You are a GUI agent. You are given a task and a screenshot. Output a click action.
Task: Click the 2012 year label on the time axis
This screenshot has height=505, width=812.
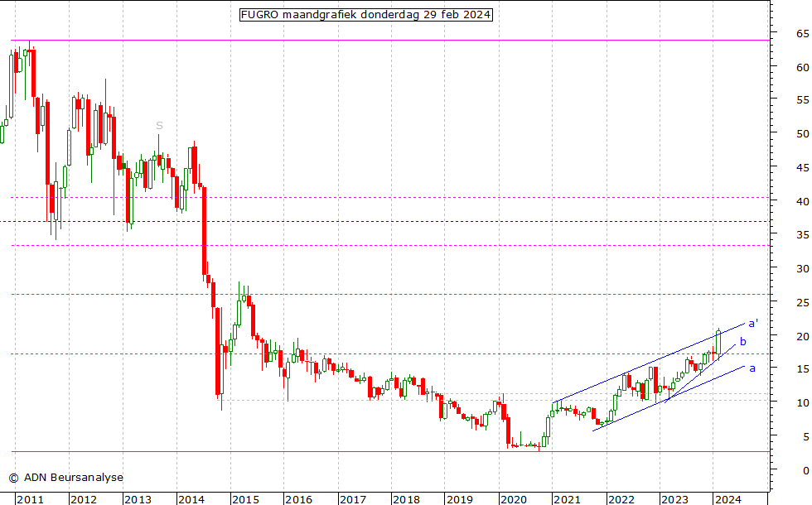coord(84,499)
